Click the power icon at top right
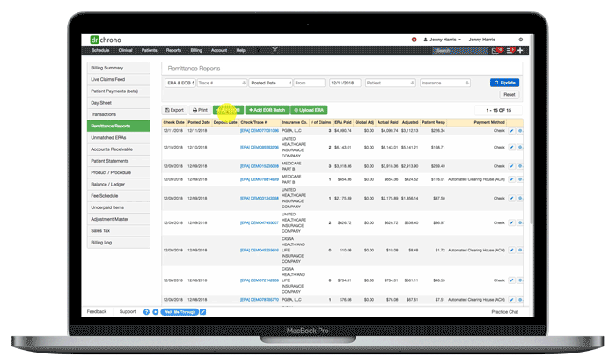The height and width of the screenshot is (364, 616). click(x=521, y=40)
